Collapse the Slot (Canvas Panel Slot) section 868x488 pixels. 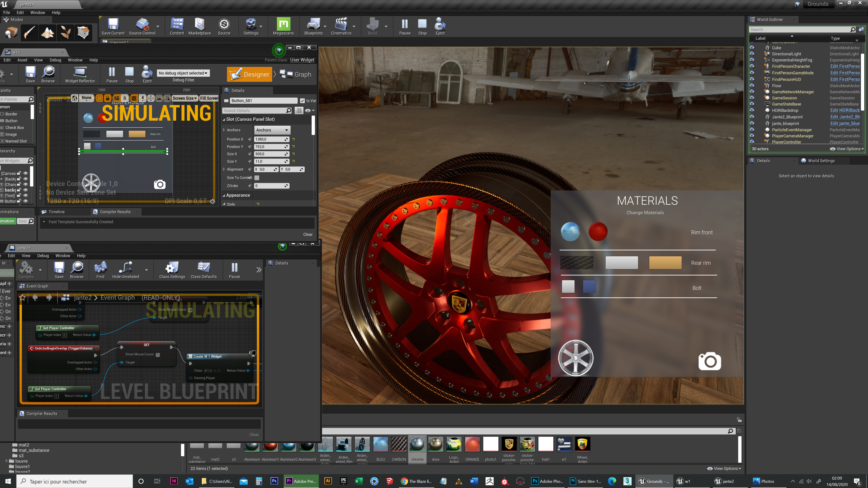[224, 119]
